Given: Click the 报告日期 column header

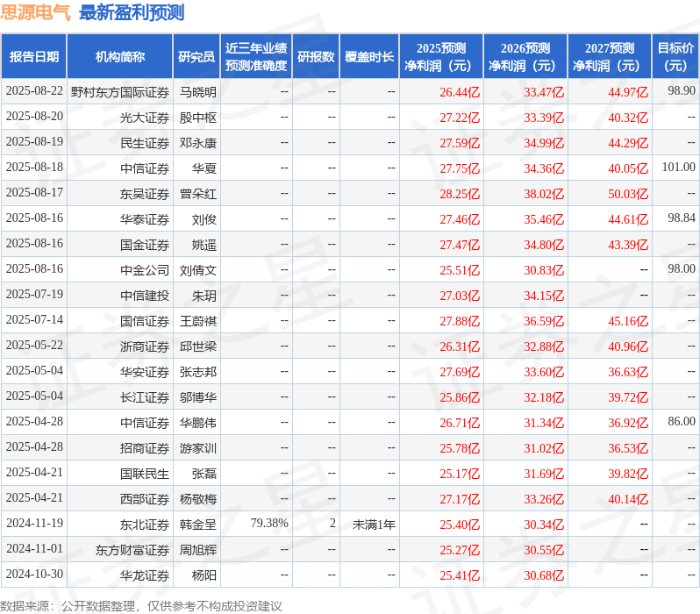Looking at the screenshot, I should coord(34,57).
